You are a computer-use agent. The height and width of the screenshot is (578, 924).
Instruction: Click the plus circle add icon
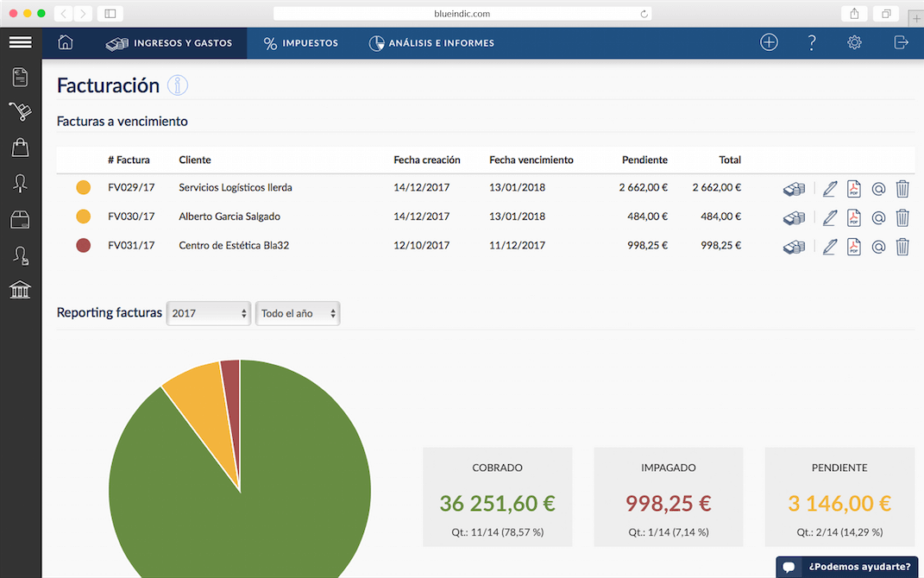pyautogui.click(x=769, y=42)
